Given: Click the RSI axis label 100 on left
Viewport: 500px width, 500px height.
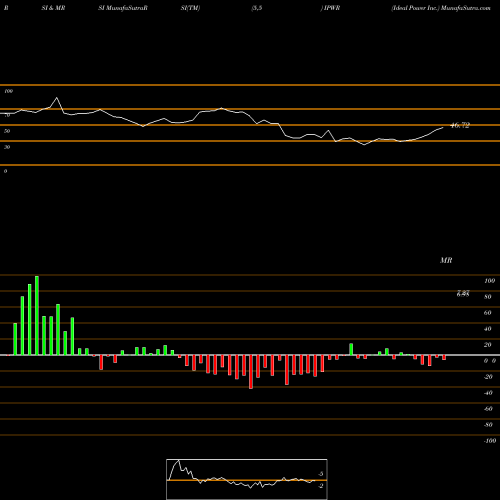Looking at the screenshot, I should click(x=8, y=91).
